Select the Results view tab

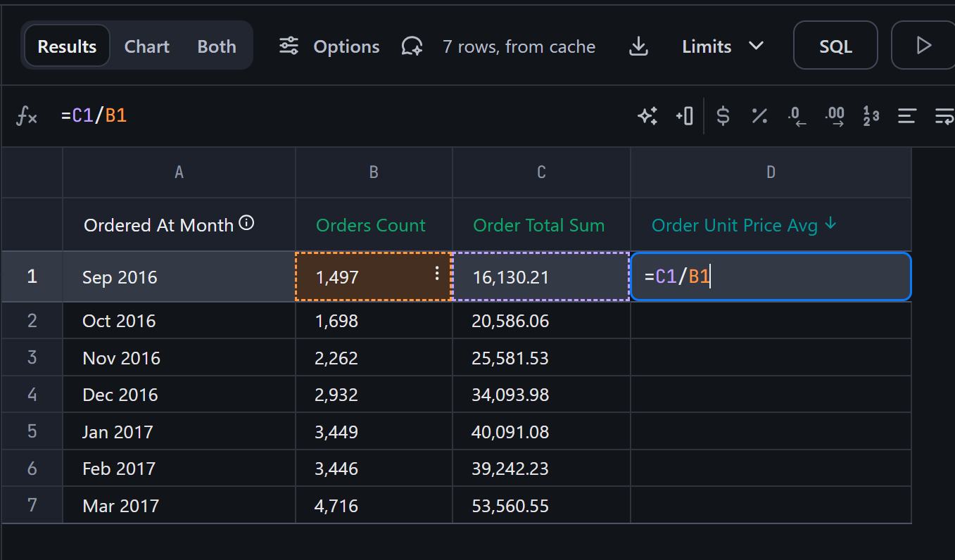coord(67,46)
